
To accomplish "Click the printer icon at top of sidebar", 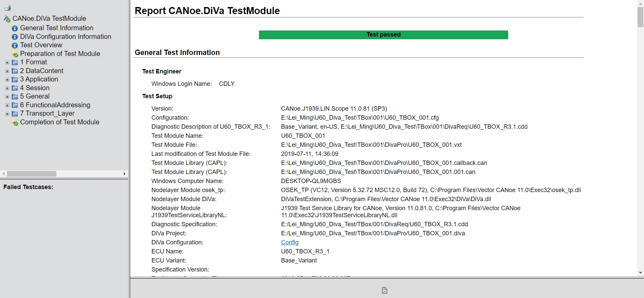I will 7,8.
